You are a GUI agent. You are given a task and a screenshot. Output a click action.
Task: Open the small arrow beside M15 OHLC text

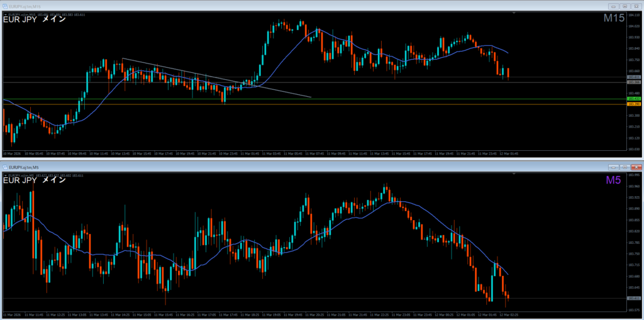click(5, 15)
